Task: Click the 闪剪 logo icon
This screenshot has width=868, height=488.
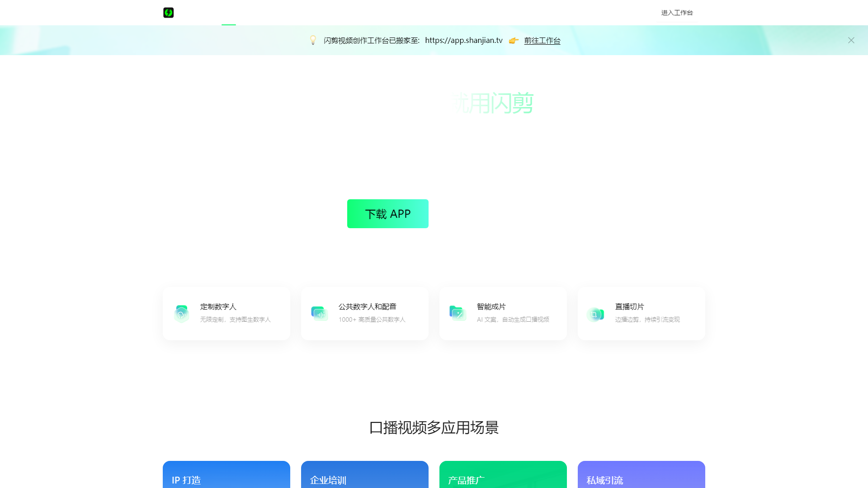Action: pyautogui.click(x=168, y=13)
